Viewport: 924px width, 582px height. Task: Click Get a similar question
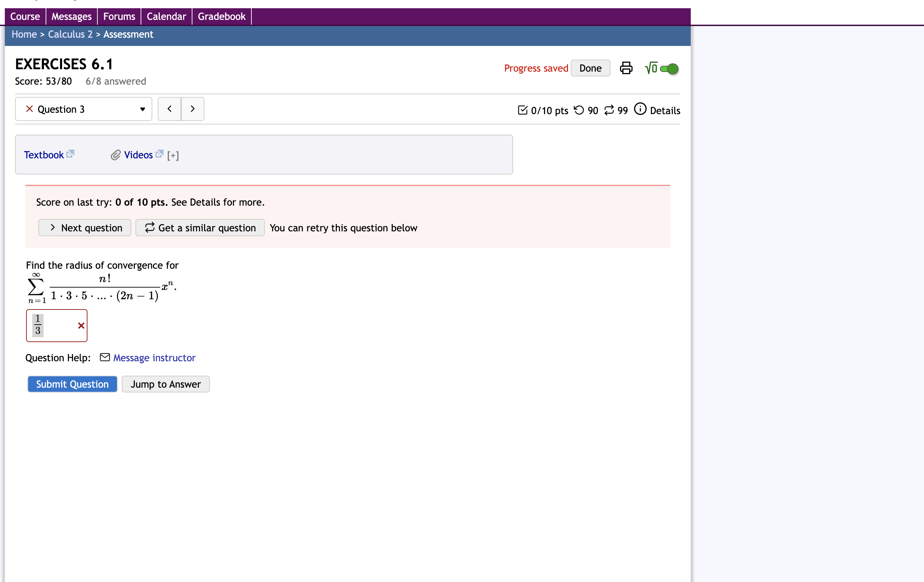pos(200,227)
